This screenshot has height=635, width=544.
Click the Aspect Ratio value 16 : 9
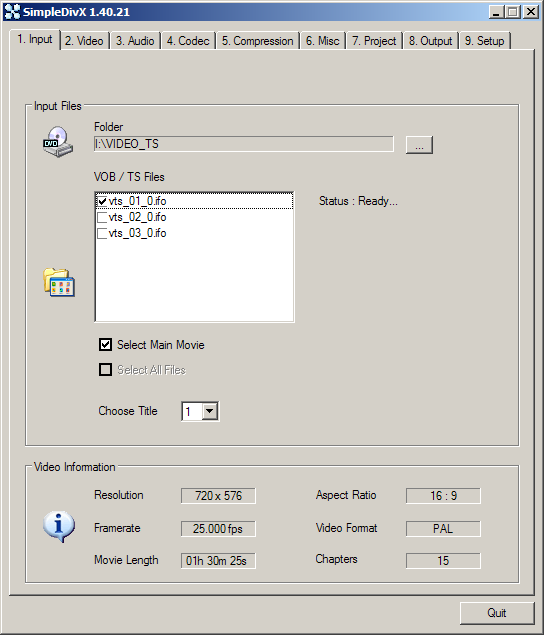443,496
